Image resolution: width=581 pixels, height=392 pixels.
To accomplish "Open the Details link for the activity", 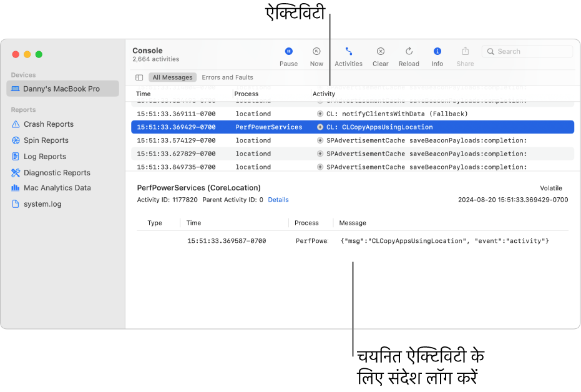I will click(x=278, y=200).
